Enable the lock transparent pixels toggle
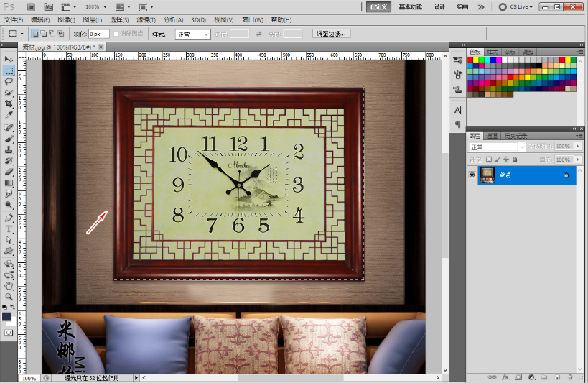Screen dimensions: 588x383 [x=489, y=159]
